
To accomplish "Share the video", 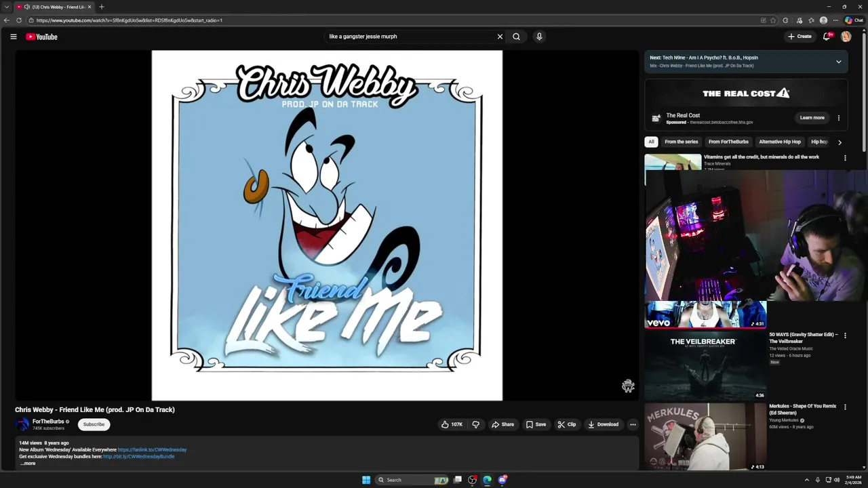I will pyautogui.click(x=502, y=424).
